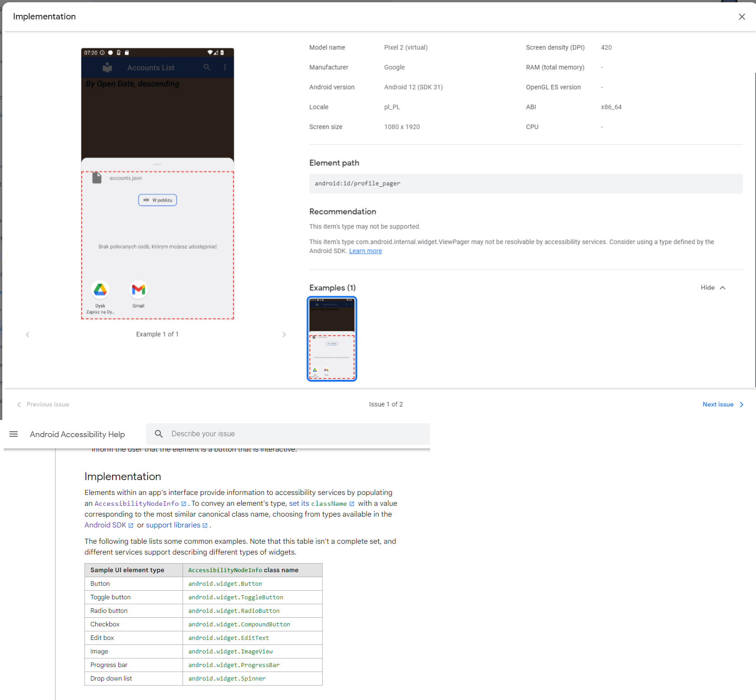The width and height of the screenshot is (756, 700).
Task: Open the support libraries link
Action: pyautogui.click(x=173, y=525)
